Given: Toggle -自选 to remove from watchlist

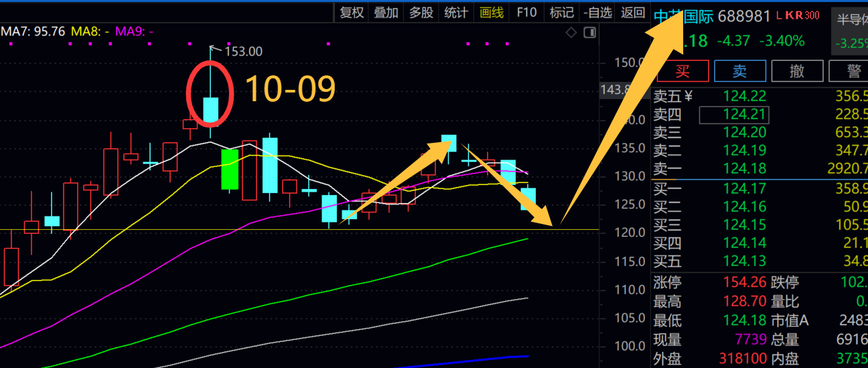Looking at the screenshot, I should point(597,12).
